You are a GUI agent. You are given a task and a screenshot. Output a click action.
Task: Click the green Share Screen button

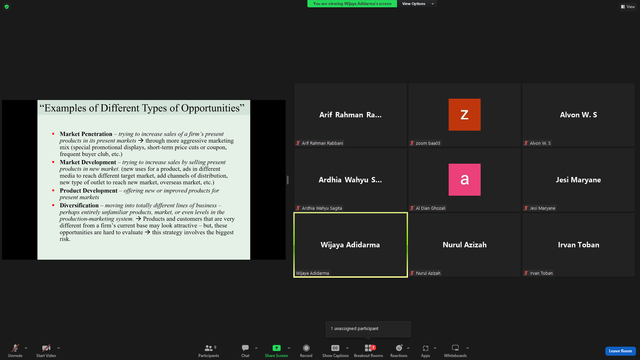[x=276, y=350]
